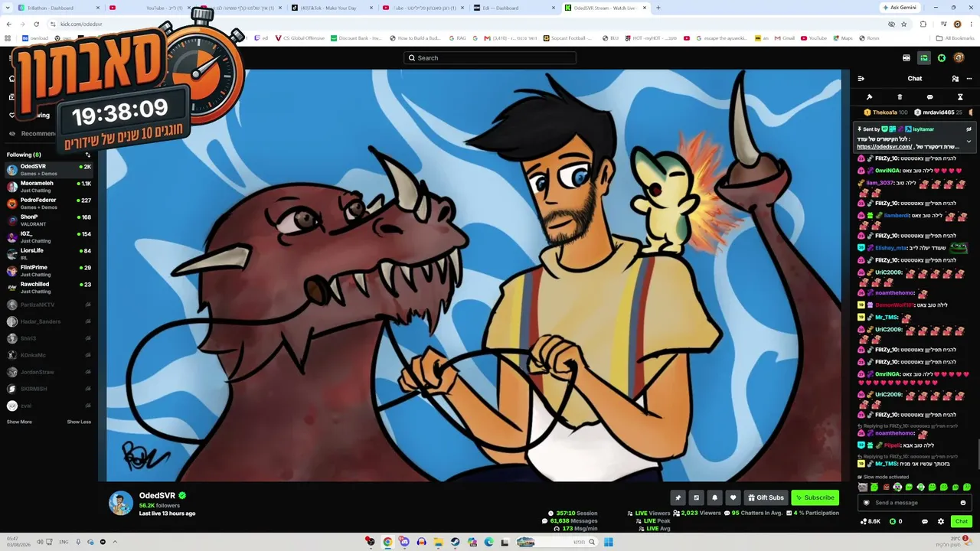Open the Maps bookmark
The image size is (980, 551).
click(842, 38)
